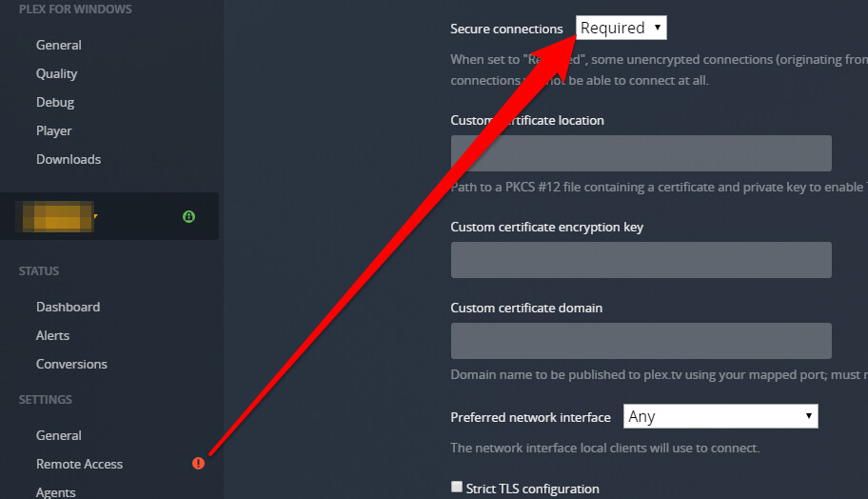Click the 'Plex for Windows' section heading
868x499 pixels.
[x=75, y=9]
